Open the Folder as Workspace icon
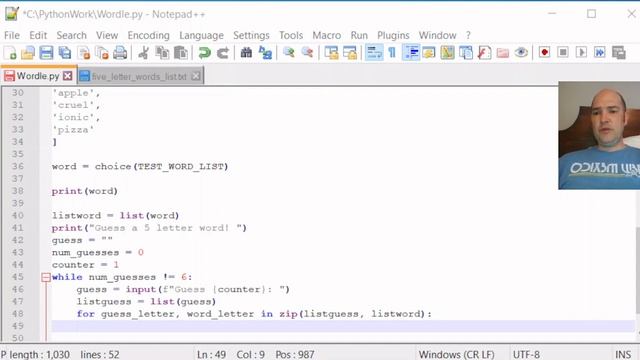640x360 pixels. click(503, 53)
